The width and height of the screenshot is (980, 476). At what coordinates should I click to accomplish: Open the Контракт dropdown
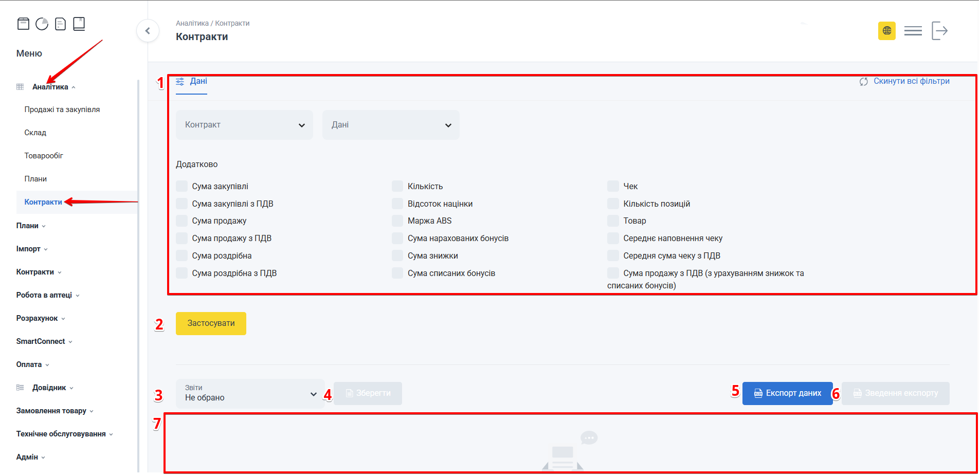pyautogui.click(x=244, y=125)
